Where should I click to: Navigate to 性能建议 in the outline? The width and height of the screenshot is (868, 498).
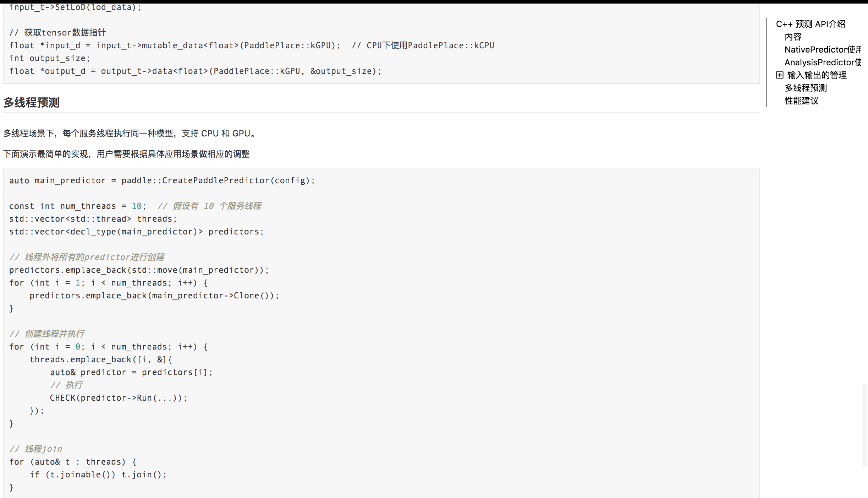coord(801,101)
